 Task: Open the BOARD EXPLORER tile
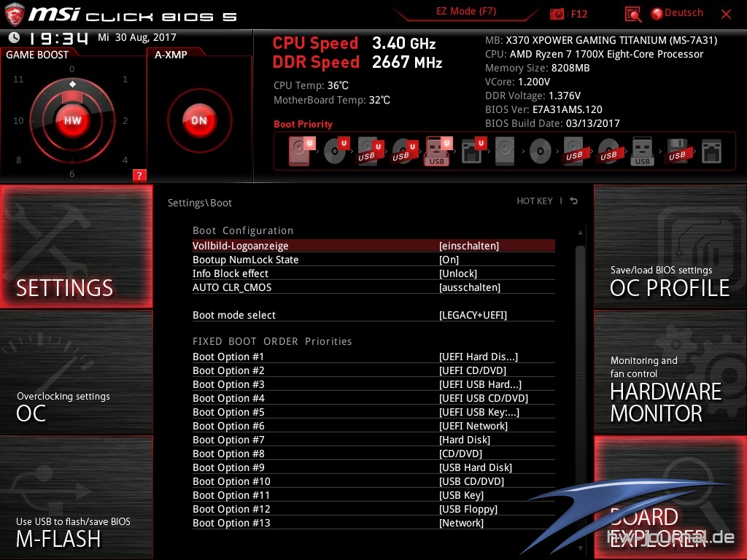(670, 497)
